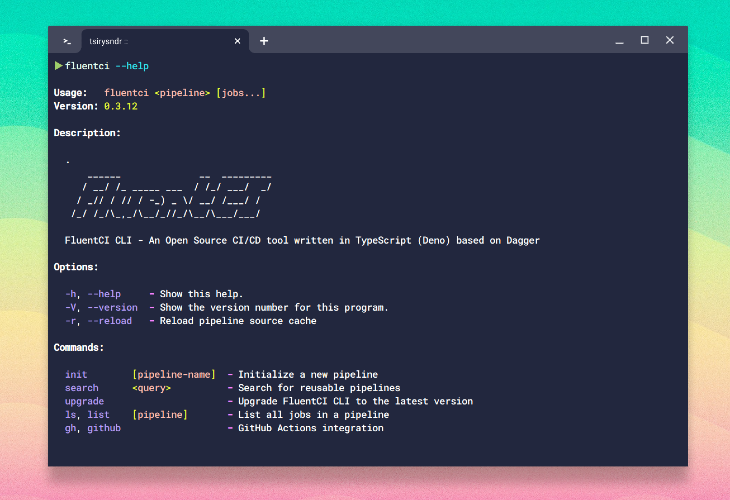Click the terminal prompt icon in the title bar
The image size is (730, 500).
pos(67,41)
